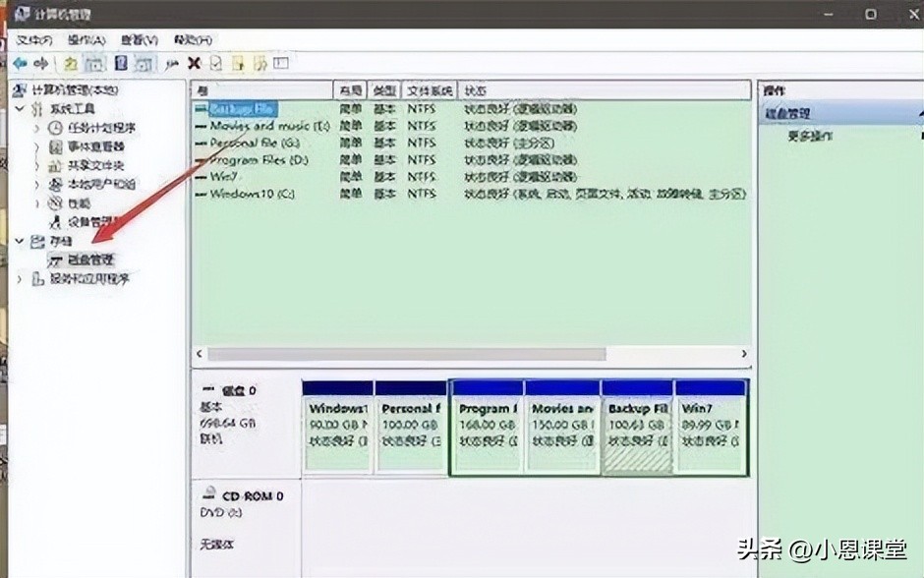Viewport: 924px width, 578px height.
Task: Click the red X delete icon in toolbar
Action: click(x=195, y=62)
